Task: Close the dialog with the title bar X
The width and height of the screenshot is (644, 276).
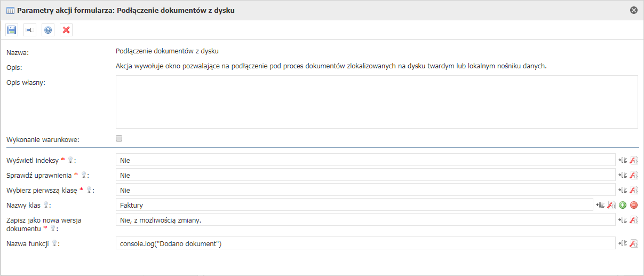Action: (x=634, y=10)
